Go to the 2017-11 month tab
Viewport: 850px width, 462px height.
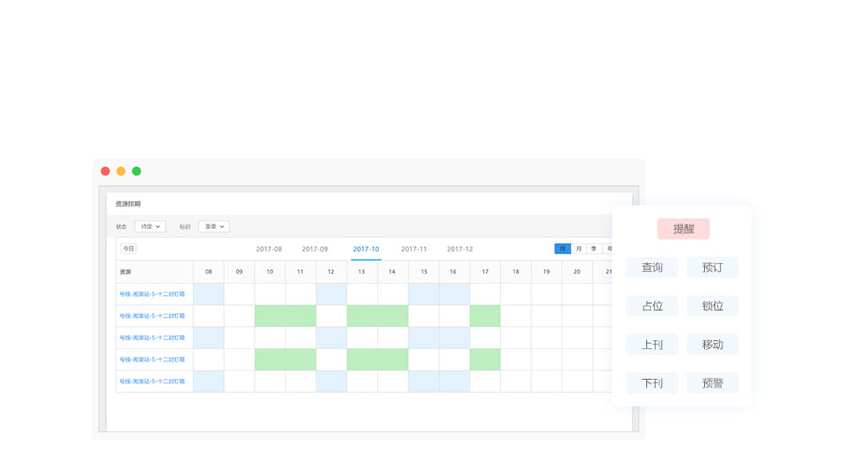[x=414, y=249]
